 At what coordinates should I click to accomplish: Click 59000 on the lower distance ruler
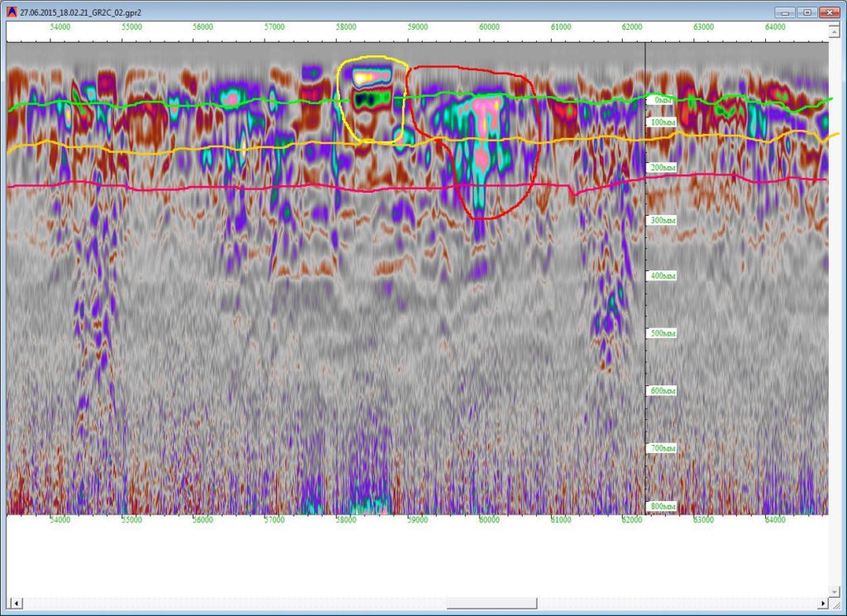pyautogui.click(x=418, y=520)
